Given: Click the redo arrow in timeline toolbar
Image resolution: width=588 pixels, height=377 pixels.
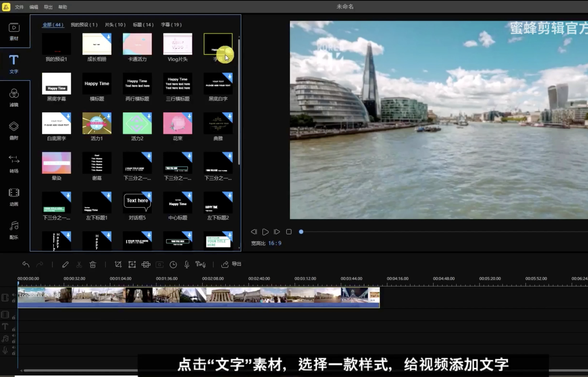Looking at the screenshot, I should 40,264.
